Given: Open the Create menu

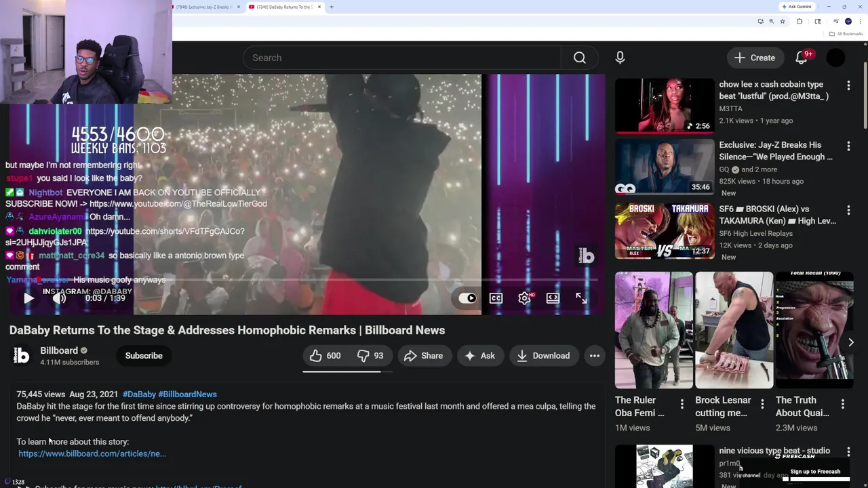Looking at the screenshot, I should click(x=755, y=58).
